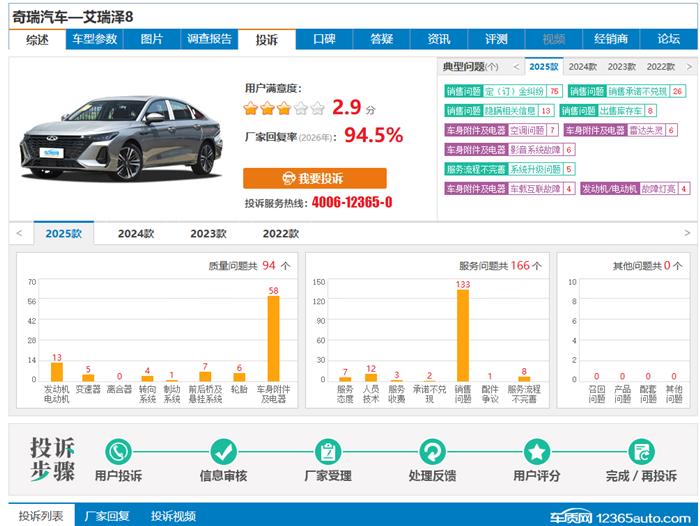Click the left arrow of chart year tabs
The width and height of the screenshot is (700, 526).
pyautogui.click(x=18, y=233)
